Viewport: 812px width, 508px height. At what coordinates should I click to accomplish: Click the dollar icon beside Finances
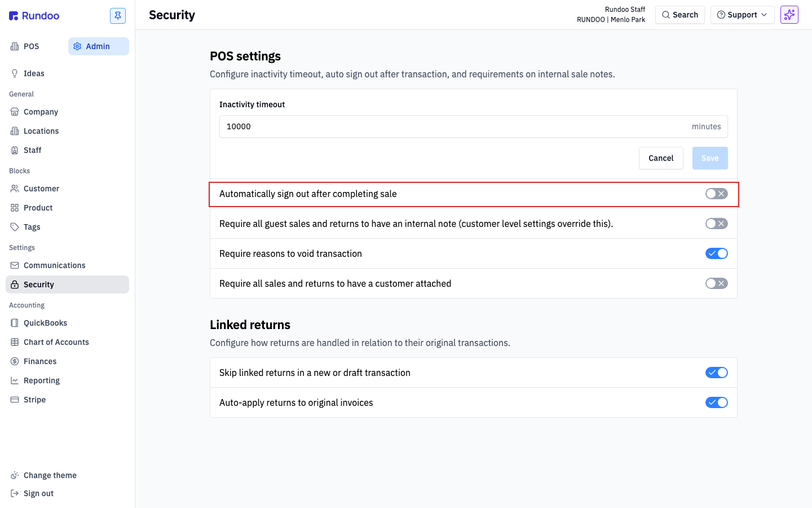point(15,361)
